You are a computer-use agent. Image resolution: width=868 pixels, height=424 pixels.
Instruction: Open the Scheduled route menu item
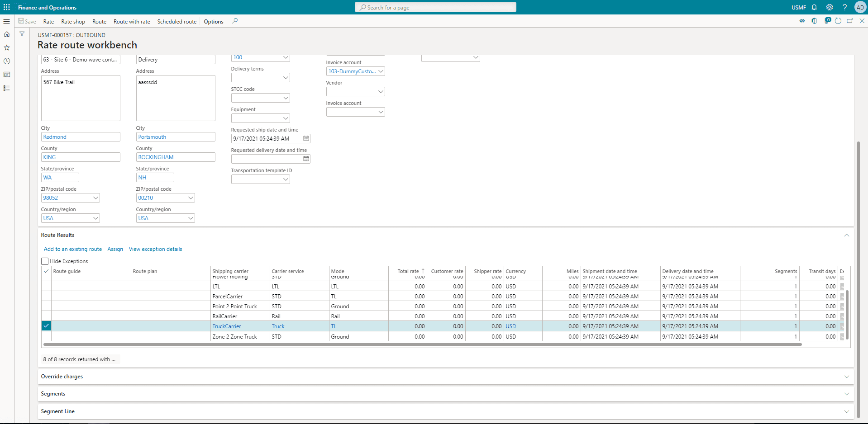tap(177, 21)
